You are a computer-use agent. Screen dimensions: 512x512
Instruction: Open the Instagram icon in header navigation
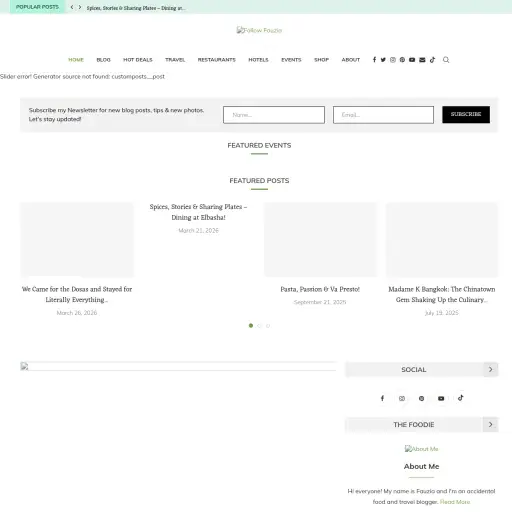pyautogui.click(x=393, y=60)
